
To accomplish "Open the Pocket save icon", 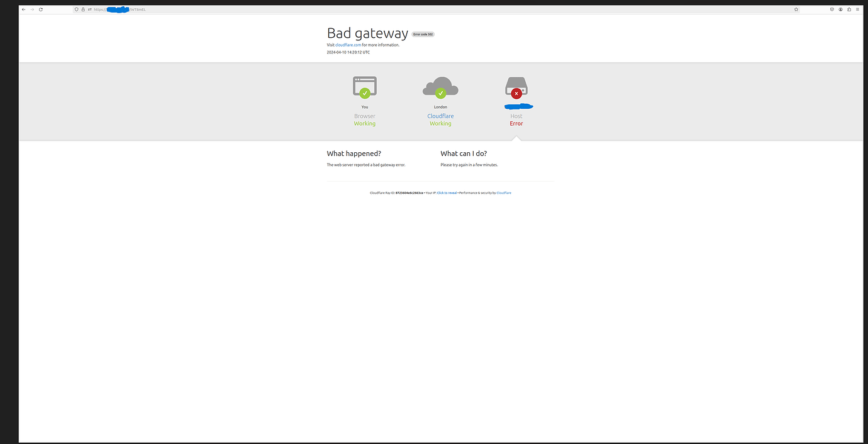I will pos(832,9).
